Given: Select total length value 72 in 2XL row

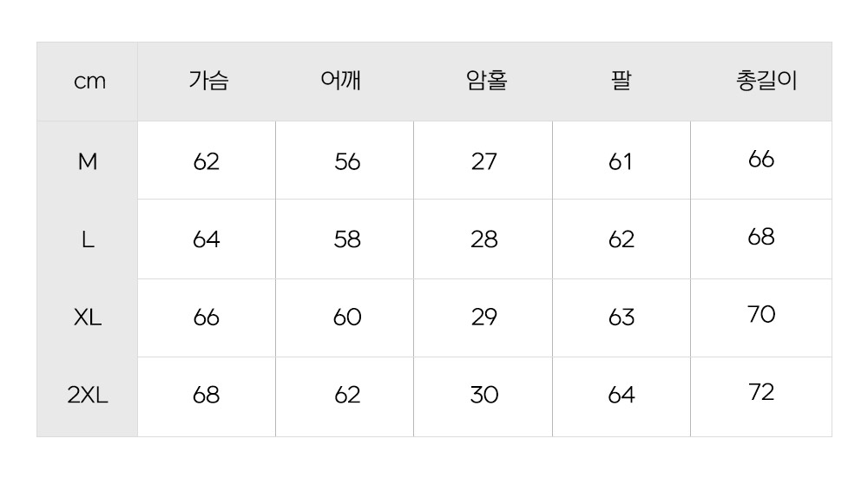Looking at the screenshot, I should coord(761,392).
